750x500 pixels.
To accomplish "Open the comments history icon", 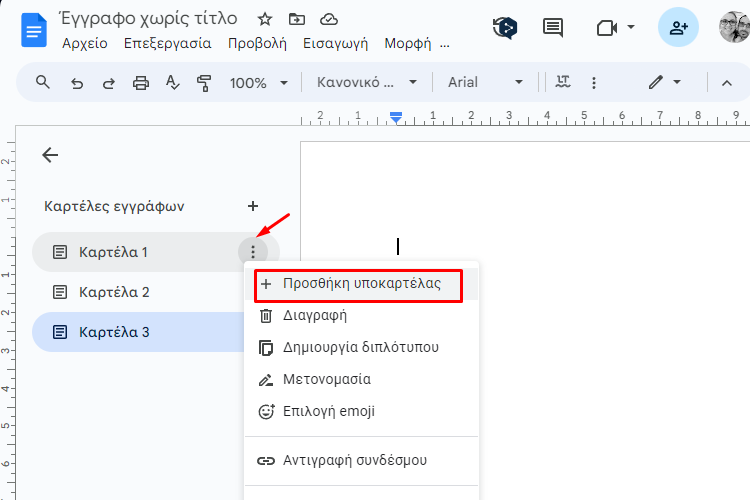I will [x=552, y=27].
